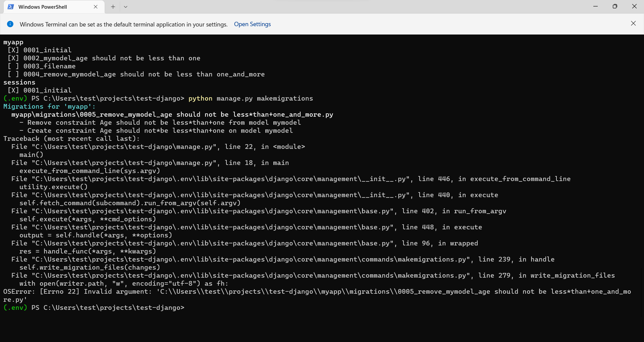The image size is (644, 342).
Task: Close the Windows Terminal window
Action: click(634, 6)
